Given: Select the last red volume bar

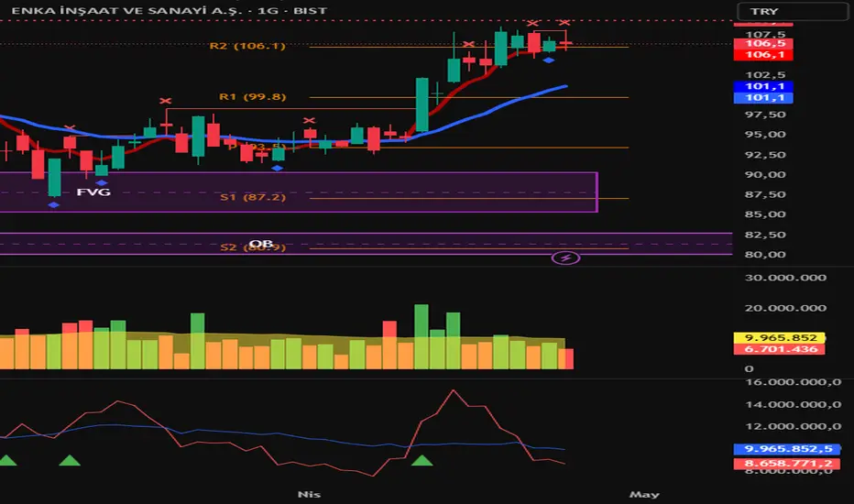Looking at the screenshot, I should click(x=569, y=359).
